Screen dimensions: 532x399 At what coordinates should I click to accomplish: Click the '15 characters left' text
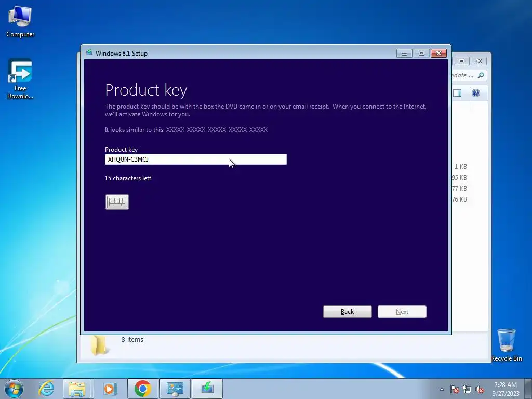coord(128,178)
